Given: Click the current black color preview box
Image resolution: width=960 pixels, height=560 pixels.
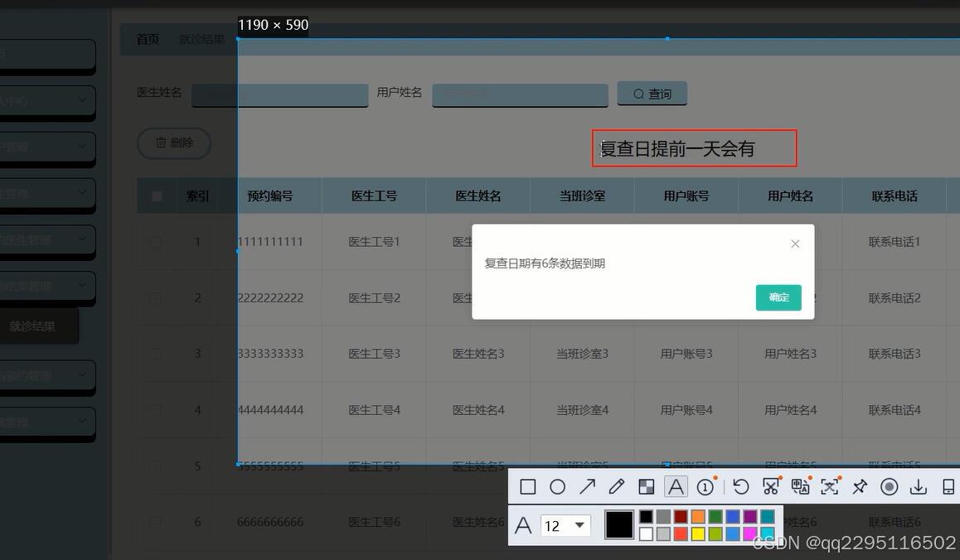Looking at the screenshot, I should [x=619, y=525].
